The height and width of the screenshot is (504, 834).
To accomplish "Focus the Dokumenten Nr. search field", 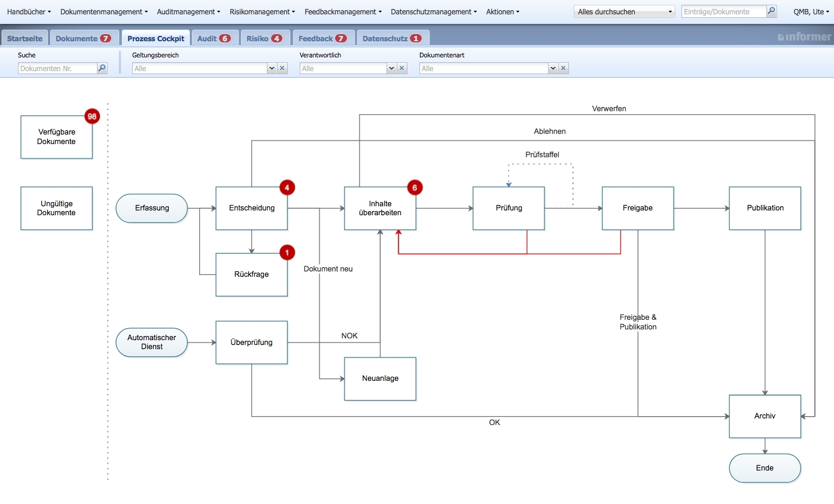I will (x=57, y=69).
